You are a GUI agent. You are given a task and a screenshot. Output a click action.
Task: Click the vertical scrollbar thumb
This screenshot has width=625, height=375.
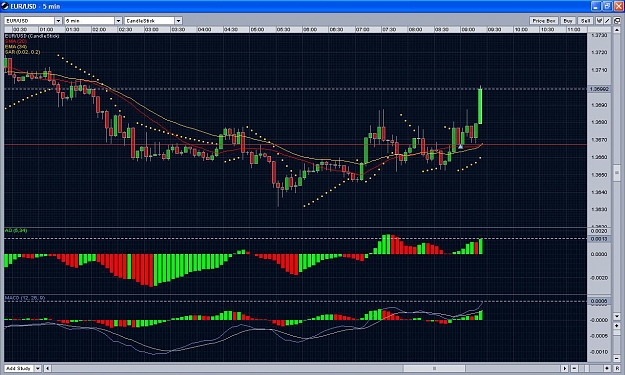pos(617,173)
